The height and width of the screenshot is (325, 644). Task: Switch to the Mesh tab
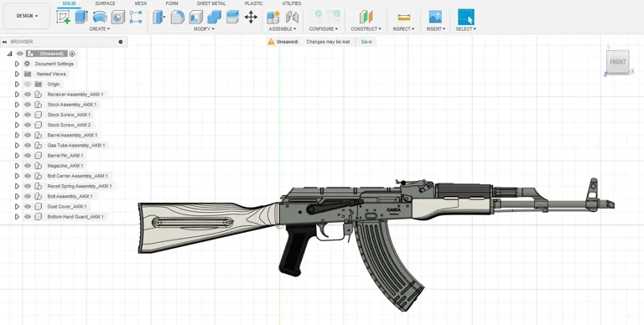(x=141, y=3)
